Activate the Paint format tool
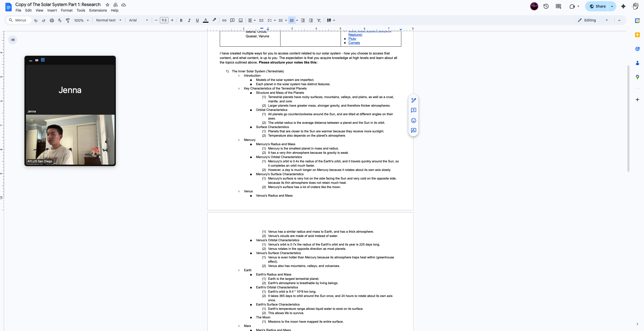 (x=68, y=20)
